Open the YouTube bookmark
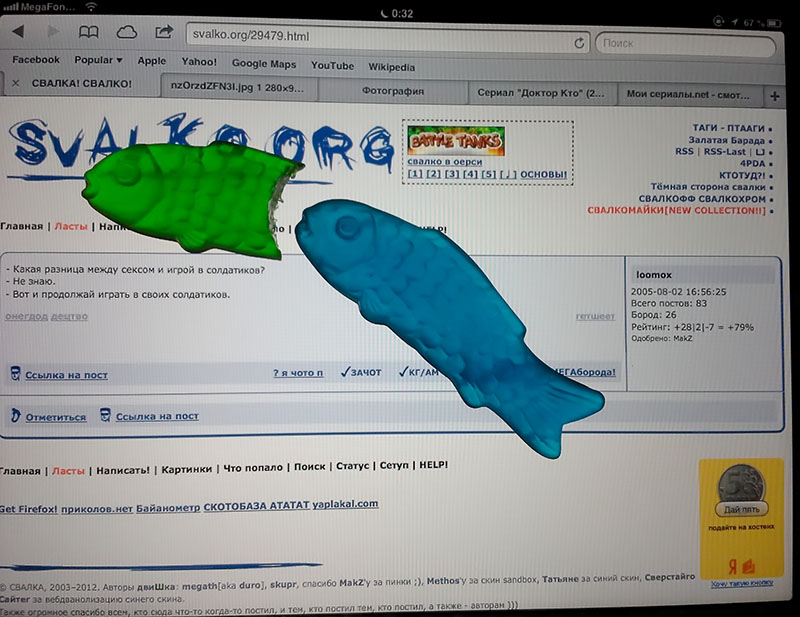This screenshot has height=617, width=800. click(x=332, y=65)
